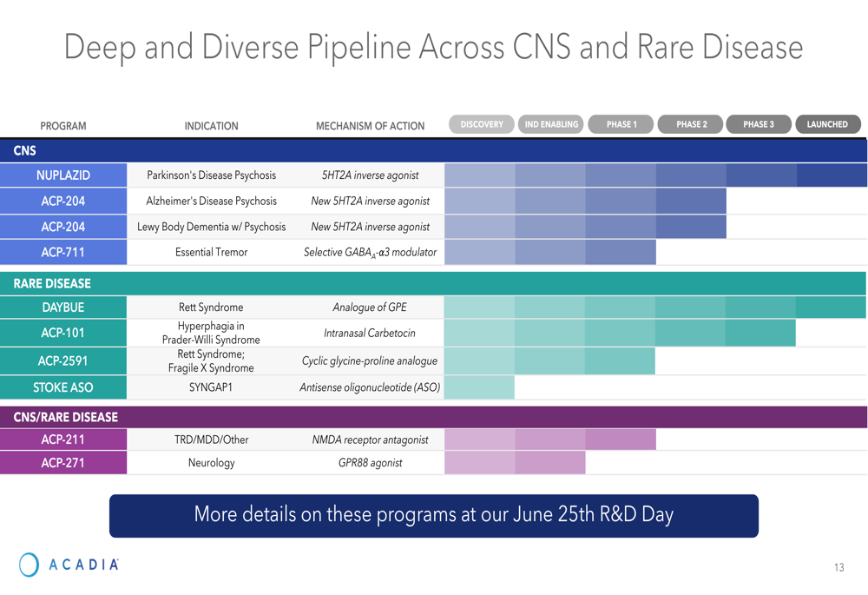Image resolution: width=868 pixels, height=595 pixels.
Task: Click the PHASE 3 stage pill
Action: pos(759,124)
